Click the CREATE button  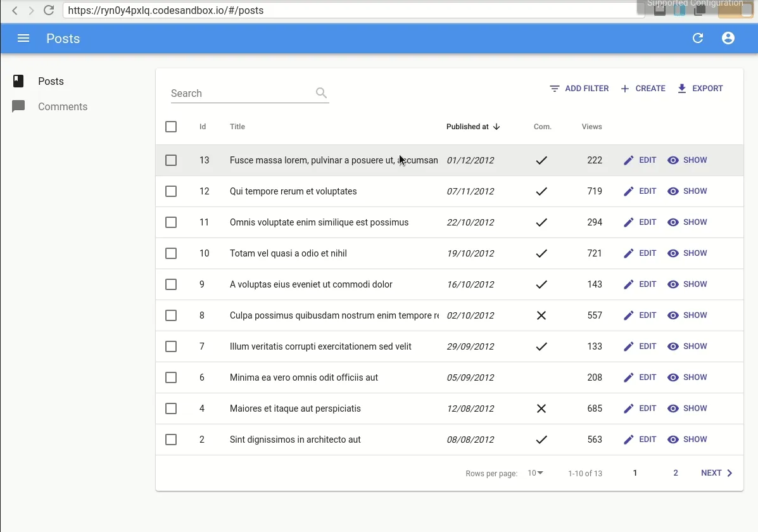tap(643, 88)
